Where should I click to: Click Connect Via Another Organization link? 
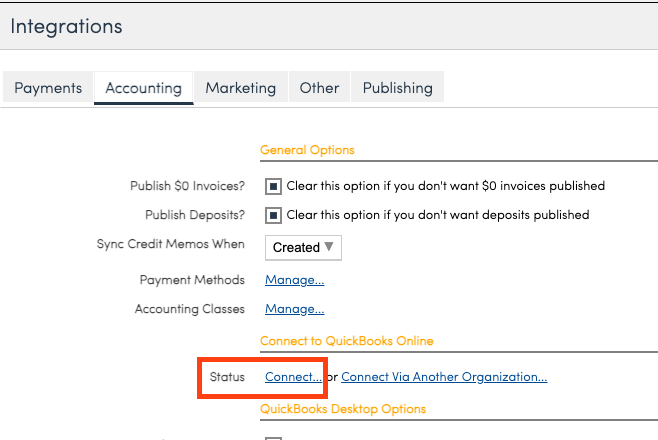[x=444, y=377]
